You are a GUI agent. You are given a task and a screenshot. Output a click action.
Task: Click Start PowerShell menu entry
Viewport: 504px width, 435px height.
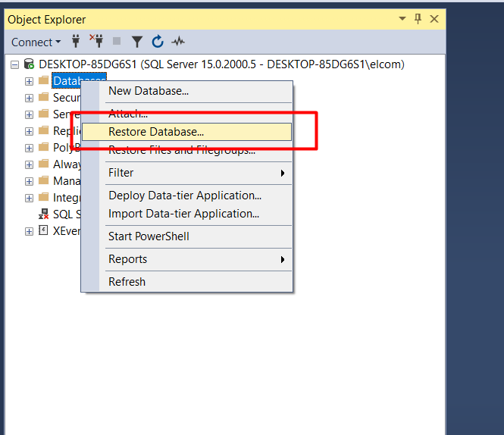coord(149,236)
